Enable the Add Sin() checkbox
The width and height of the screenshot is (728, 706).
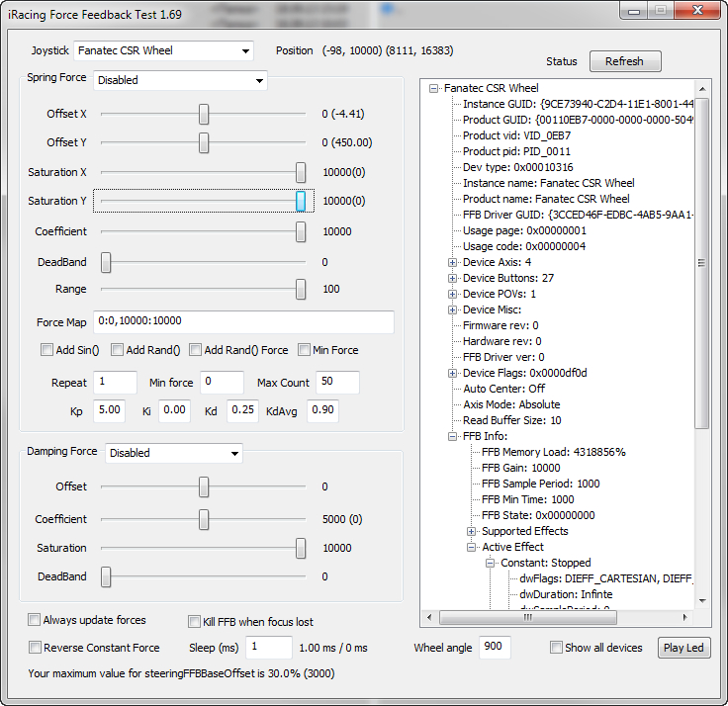[x=47, y=350]
